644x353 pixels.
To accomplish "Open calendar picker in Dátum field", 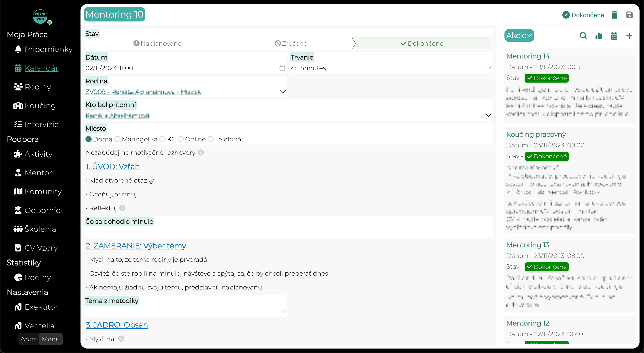I will click(282, 68).
